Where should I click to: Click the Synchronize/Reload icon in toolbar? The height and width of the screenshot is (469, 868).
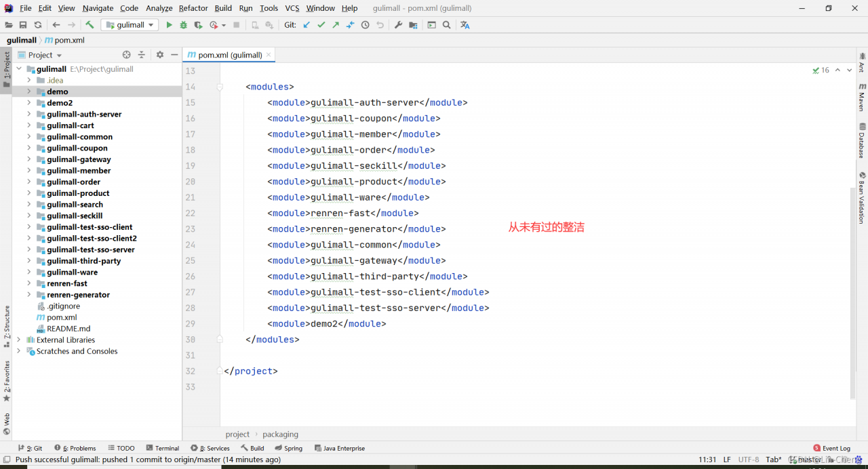click(38, 25)
